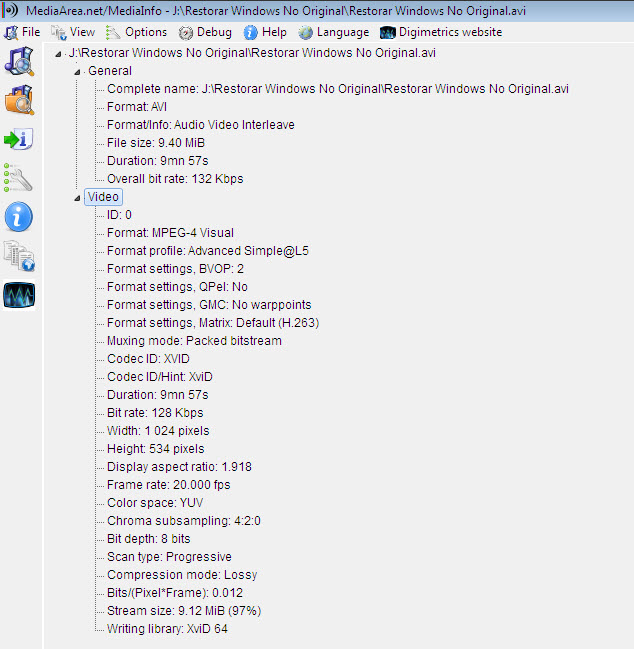The width and height of the screenshot is (634, 649).
Task: Select 'Format settings, Matrix: Default (H.263)' row
Action: coord(213,323)
